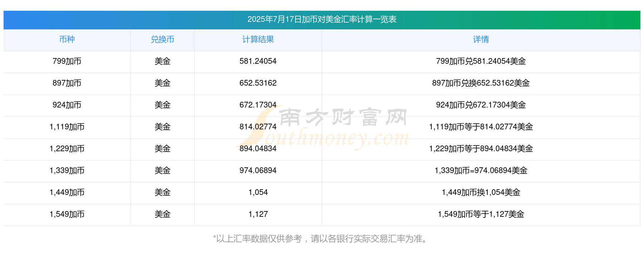Click 美金 in the 924加币 row
The width and height of the screenshot is (644, 258).
pos(162,105)
